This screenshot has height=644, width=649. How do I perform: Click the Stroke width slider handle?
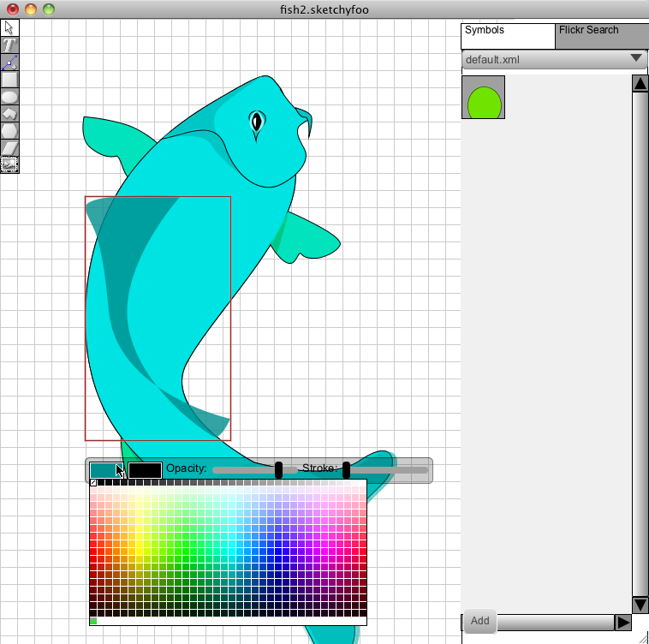pyautogui.click(x=346, y=469)
